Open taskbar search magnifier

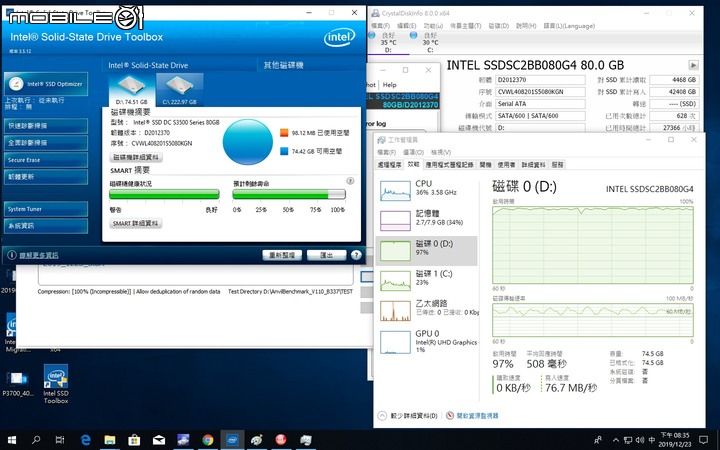pos(36,440)
